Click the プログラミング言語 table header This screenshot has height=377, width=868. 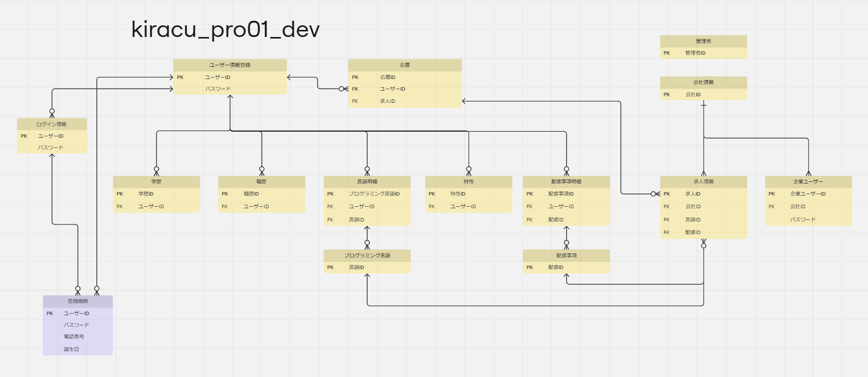[367, 255]
